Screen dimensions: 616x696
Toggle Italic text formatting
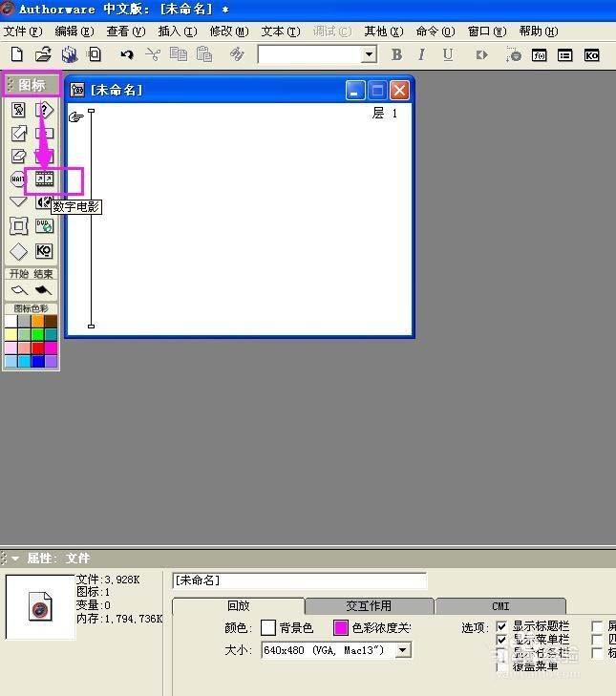[x=421, y=55]
